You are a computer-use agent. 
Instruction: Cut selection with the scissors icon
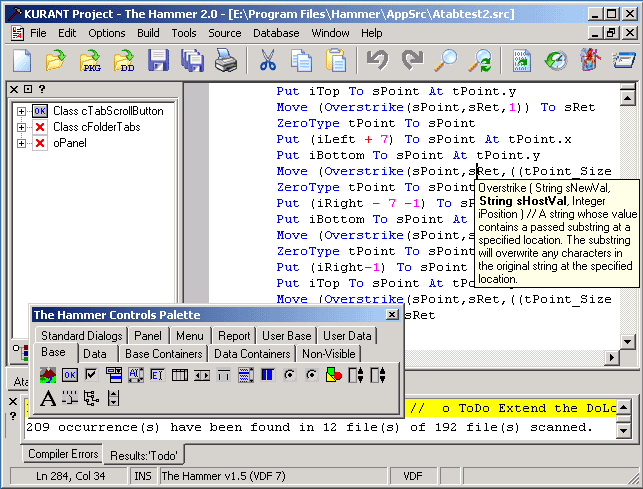(267, 60)
